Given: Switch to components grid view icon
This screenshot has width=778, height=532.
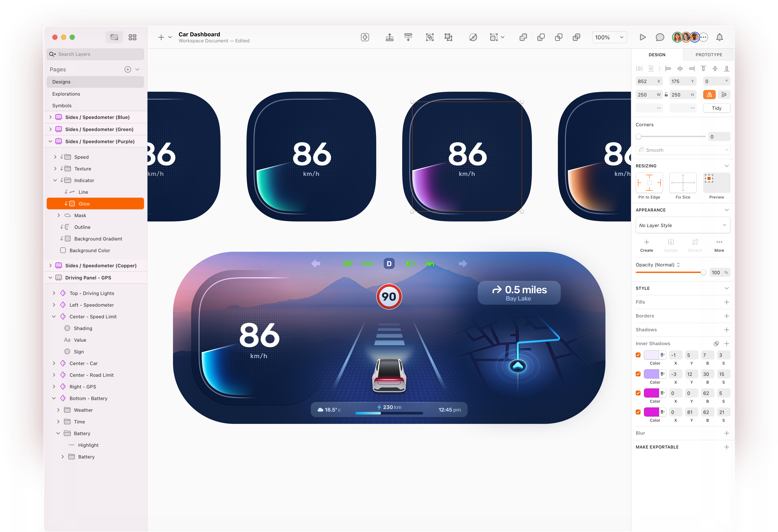Looking at the screenshot, I should 133,37.
